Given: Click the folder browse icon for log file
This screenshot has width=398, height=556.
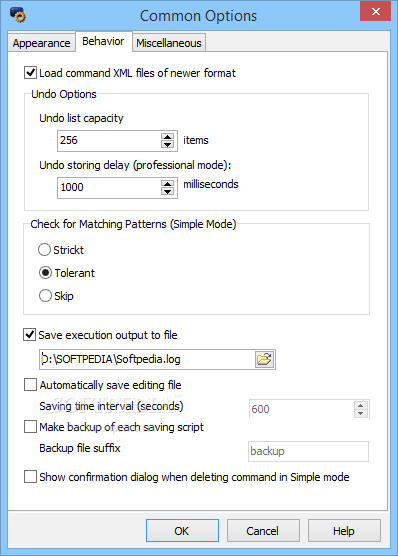Looking at the screenshot, I should click(264, 359).
